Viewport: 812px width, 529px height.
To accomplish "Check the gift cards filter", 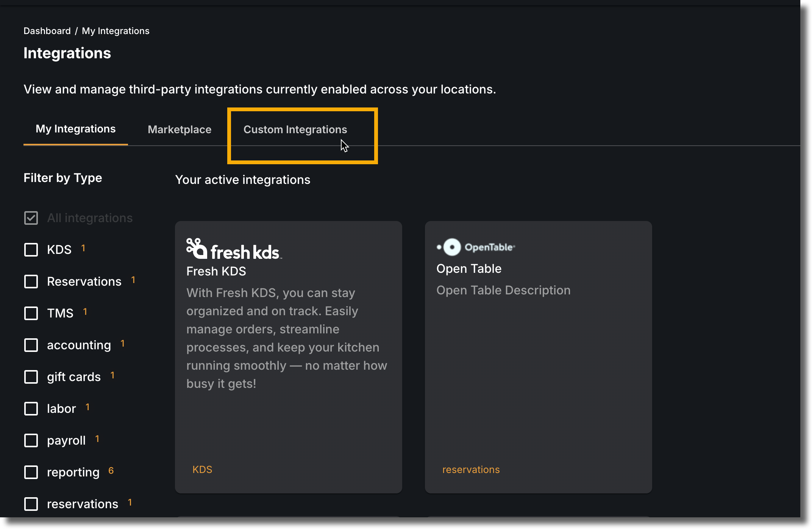I will [x=31, y=377].
